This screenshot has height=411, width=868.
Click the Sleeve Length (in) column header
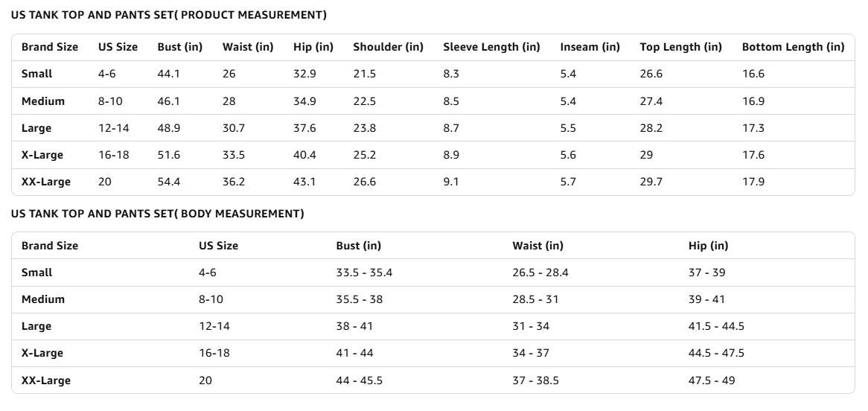click(x=491, y=47)
